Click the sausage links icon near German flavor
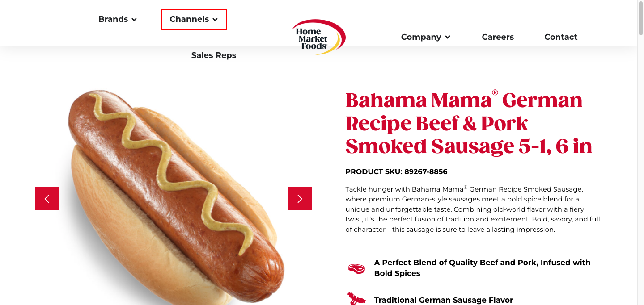The height and width of the screenshot is (305, 644). tap(356, 298)
